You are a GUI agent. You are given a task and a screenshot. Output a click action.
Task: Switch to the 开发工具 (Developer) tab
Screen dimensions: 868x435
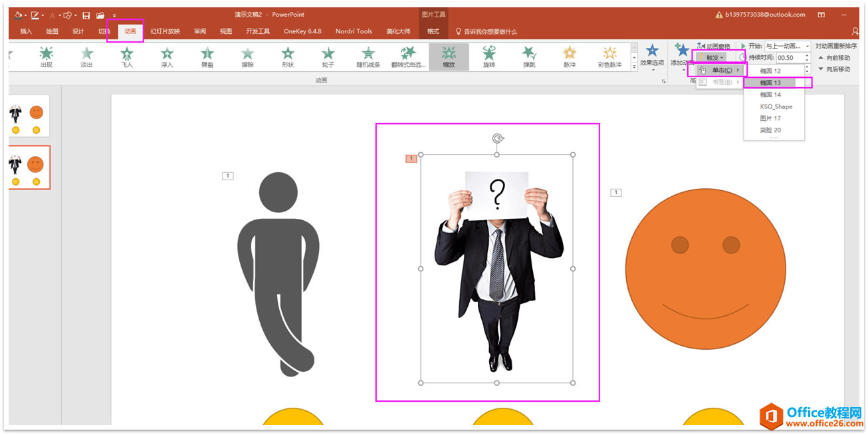tap(258, 31)
